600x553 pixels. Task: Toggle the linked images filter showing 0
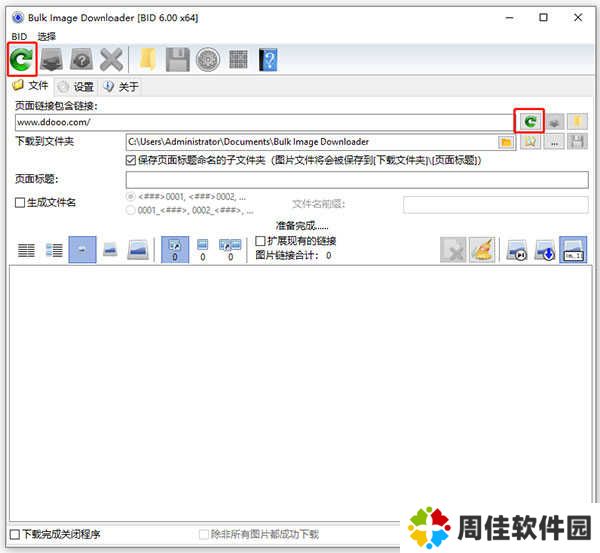coord(175,250)
